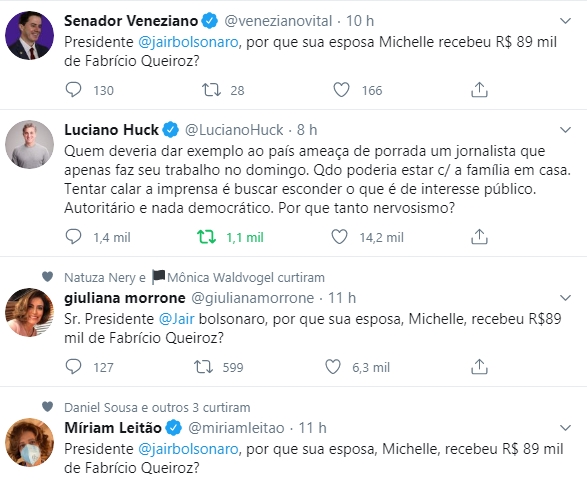This screenshot has height=481, width=587.
Task: Reply to Luciano Huck's tweet
Action: [73, 237]
